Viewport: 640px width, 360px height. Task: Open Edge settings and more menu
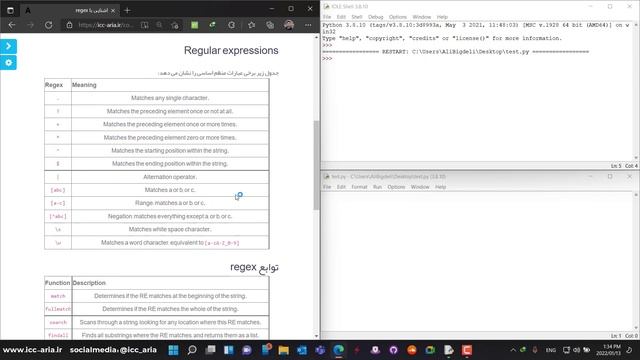click(x=308, y=25)
